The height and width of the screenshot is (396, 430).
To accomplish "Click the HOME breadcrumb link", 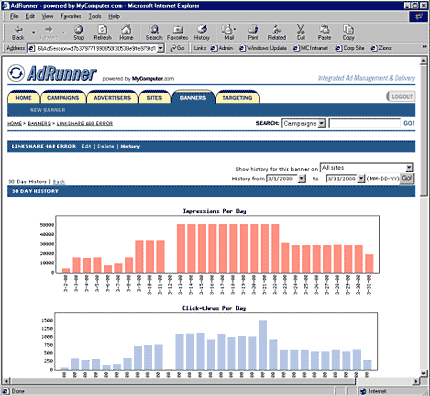I will (14, 123).
